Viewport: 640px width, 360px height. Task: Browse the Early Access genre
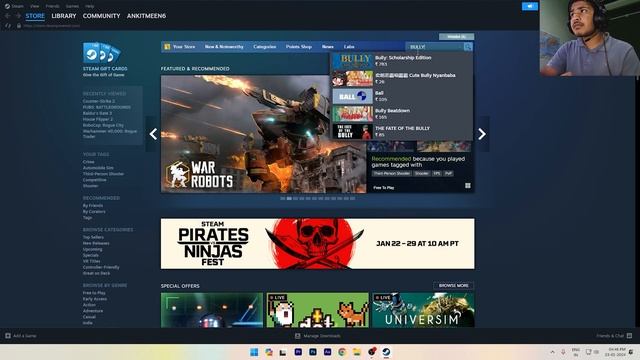coord(95,299)
